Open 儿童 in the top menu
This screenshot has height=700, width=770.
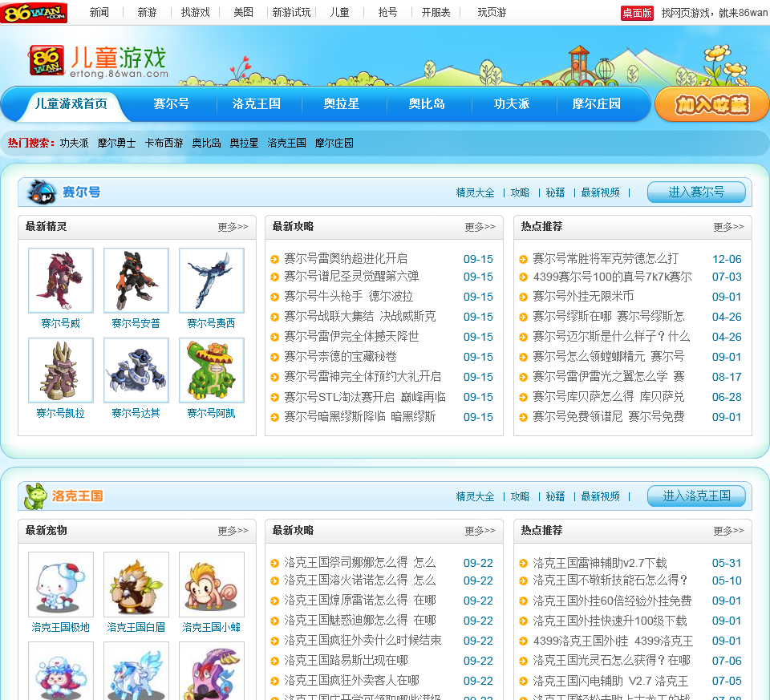pos(339,12)
